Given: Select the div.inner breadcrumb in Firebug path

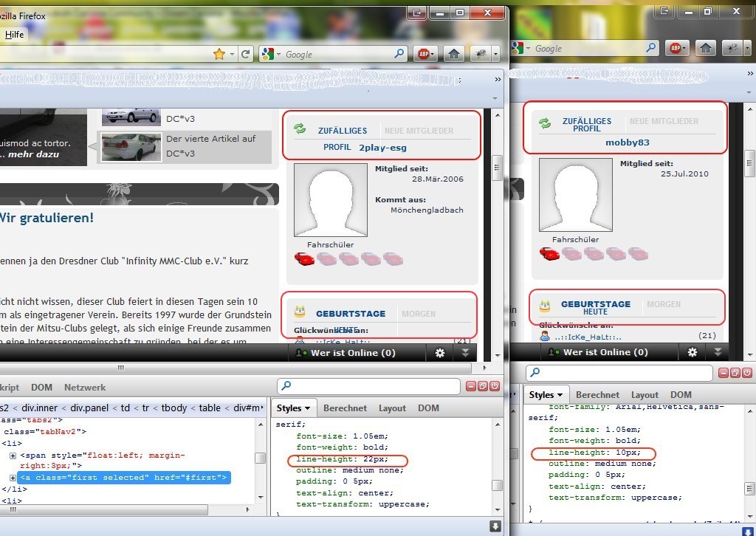Looking at the screenshot, I should (x=38, y=408).
